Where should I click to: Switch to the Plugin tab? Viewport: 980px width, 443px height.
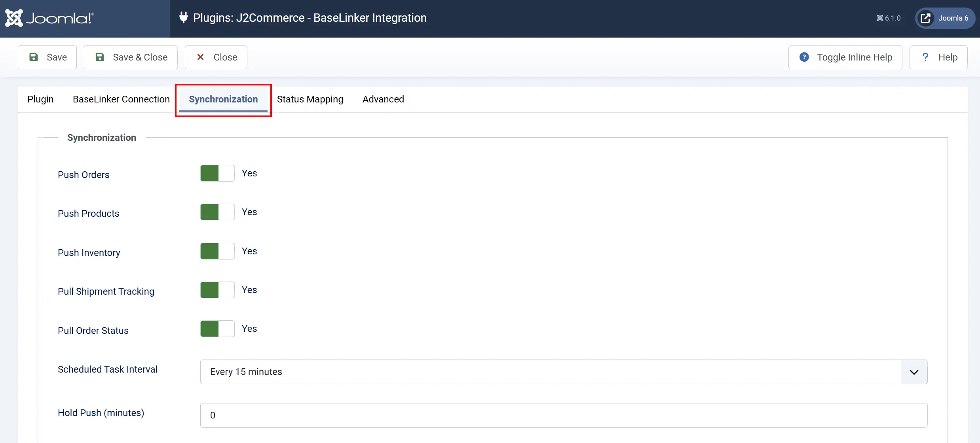[x=40, y=99]
